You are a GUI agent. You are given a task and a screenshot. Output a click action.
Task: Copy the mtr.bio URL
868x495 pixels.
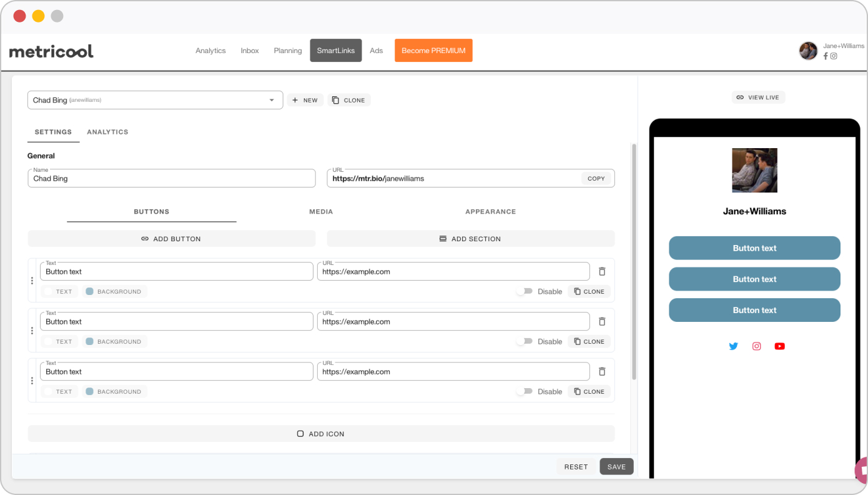[x=596, y=178]
